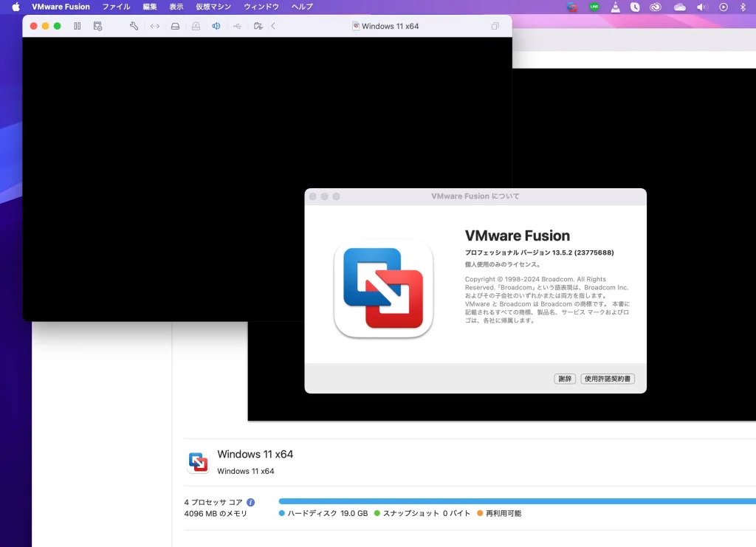Click the hard disk toolbar icon

176,26
